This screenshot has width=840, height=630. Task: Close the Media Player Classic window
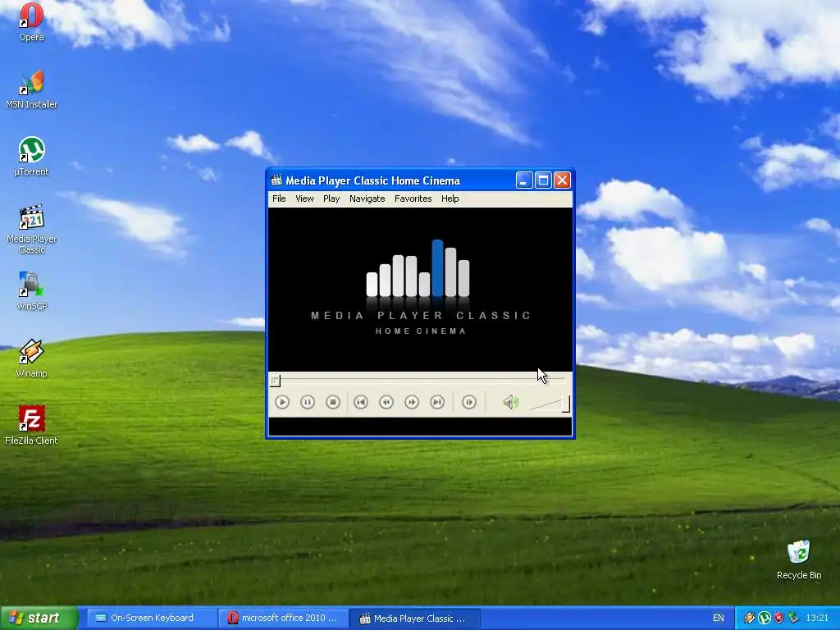click(x=562, y=180)
